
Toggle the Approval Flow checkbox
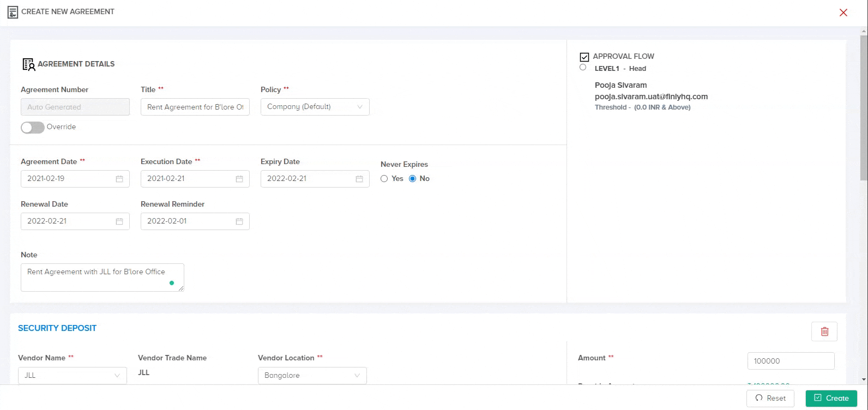click(584, 57)
